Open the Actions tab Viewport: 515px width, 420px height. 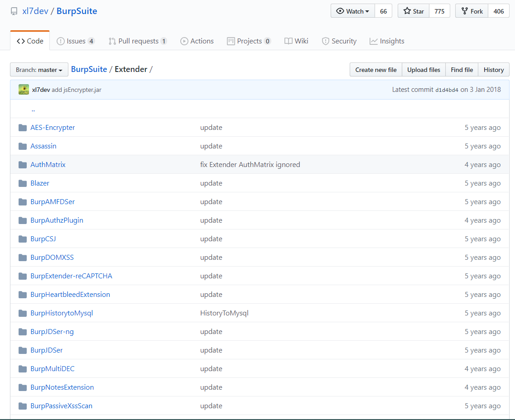pos(197,41)
